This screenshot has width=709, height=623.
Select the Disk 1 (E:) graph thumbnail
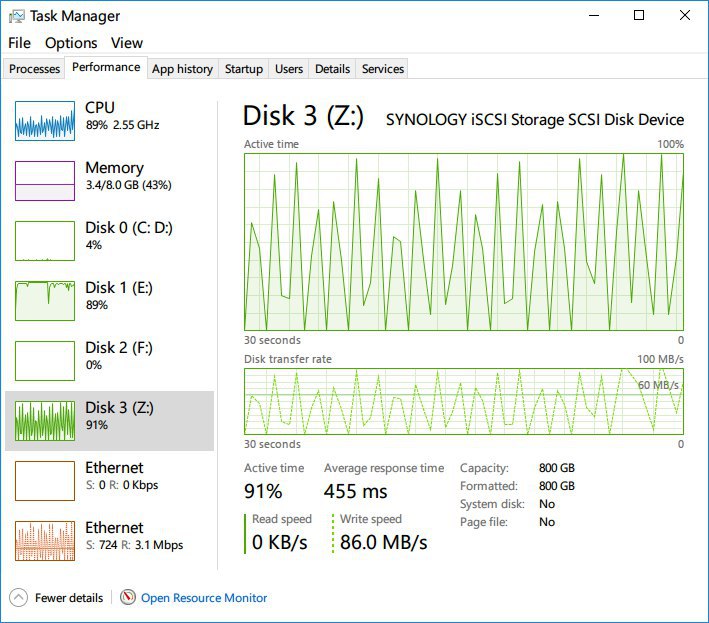pos(45,301)
